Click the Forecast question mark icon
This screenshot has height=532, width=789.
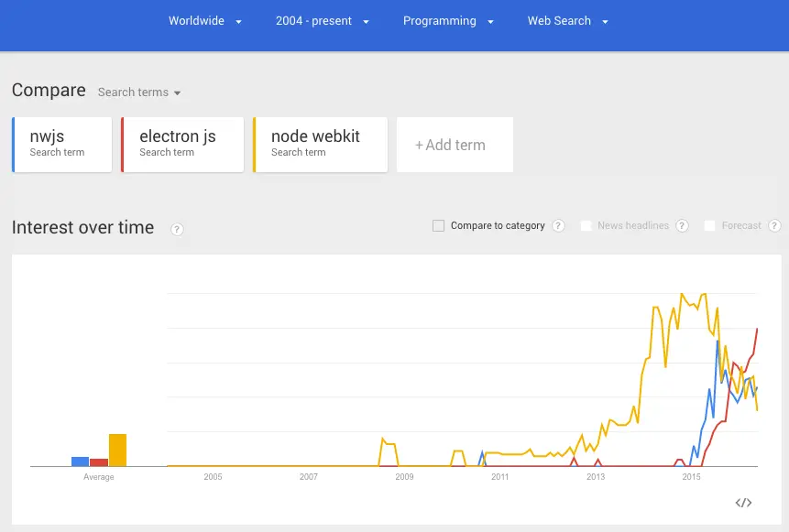coord(774,225)
